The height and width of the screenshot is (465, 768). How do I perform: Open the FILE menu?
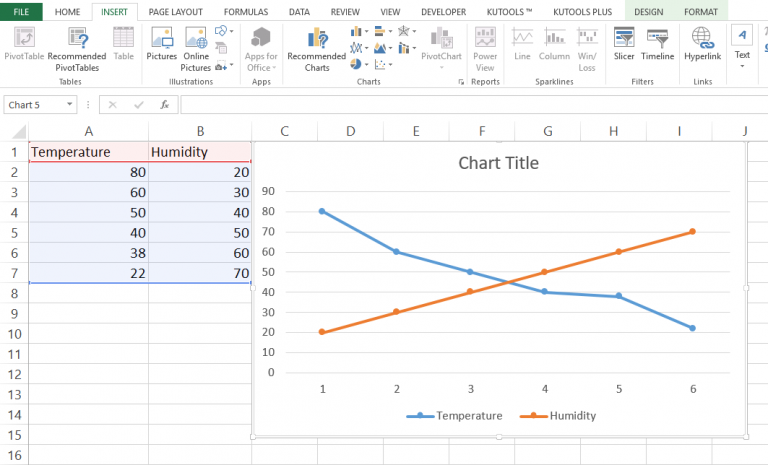[x=21, y=11]
